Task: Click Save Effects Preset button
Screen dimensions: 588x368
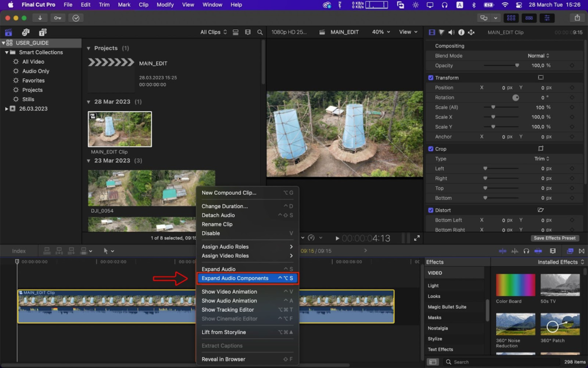Action: (x=555, y=238)
